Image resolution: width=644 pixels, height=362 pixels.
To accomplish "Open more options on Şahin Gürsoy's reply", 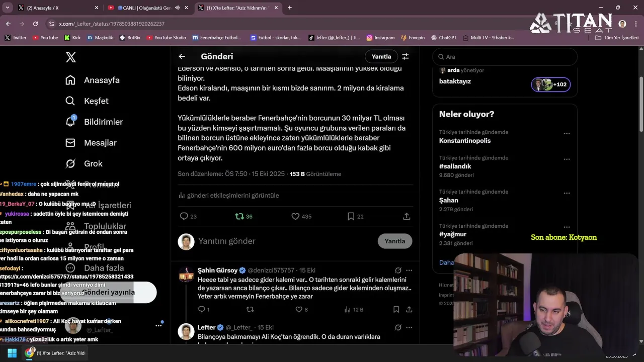I will point(409,270).
